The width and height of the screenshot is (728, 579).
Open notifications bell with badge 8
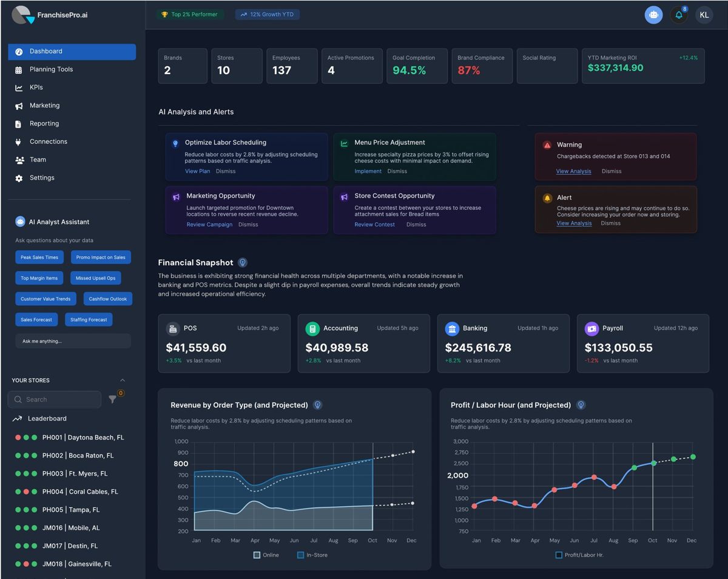click(679, 15)
